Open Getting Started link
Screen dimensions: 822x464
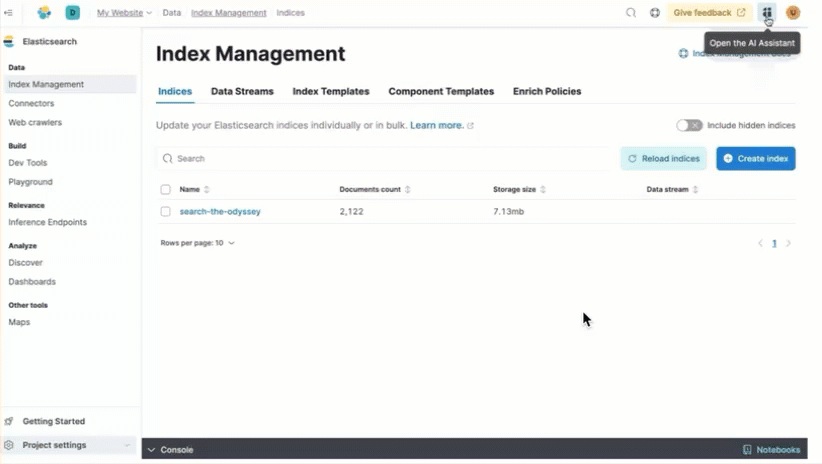pyautogui.click(x=53, y=421)
